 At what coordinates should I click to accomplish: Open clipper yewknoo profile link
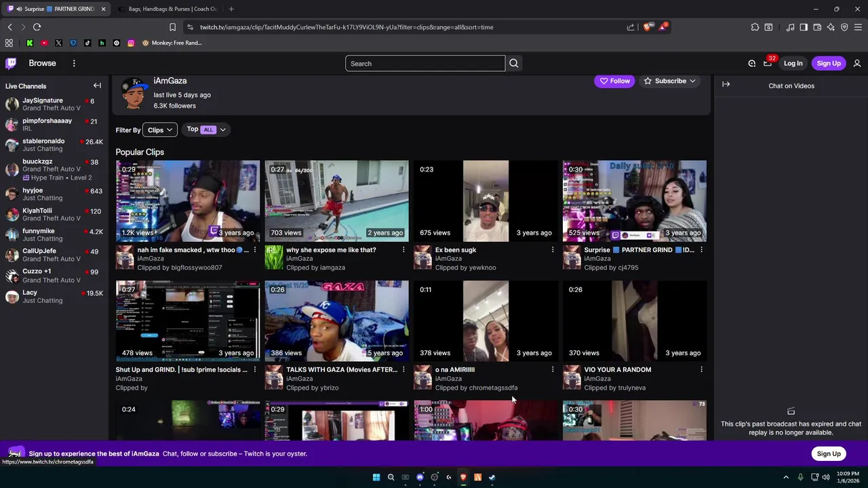pos(482,268)
